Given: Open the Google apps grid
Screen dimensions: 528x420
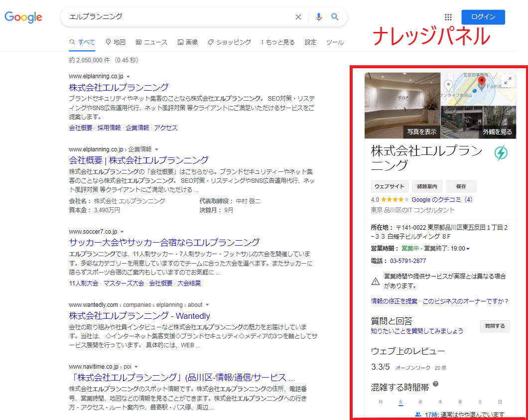Looking at the screenshot, I should [448, 17].
